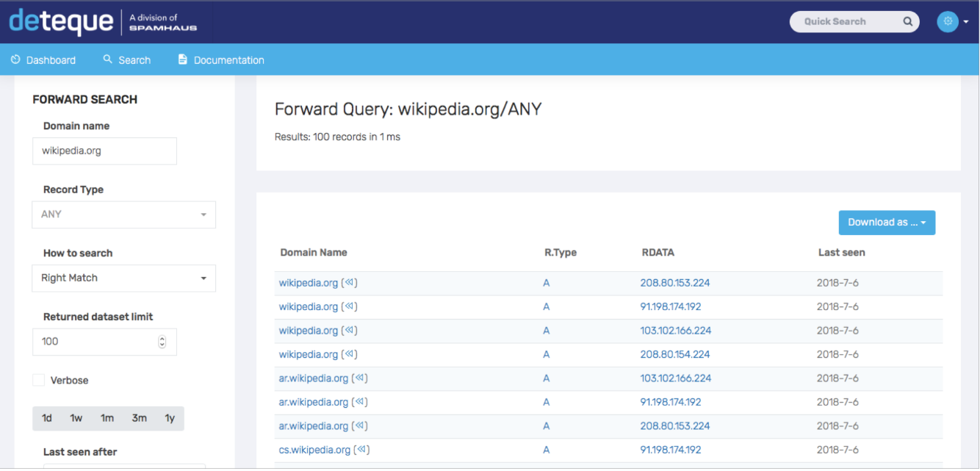Image resolution: width=980 pixels, height=471 pixels.
Task: Click the 'Results: 100 records in 1 ms' text
Action: point(337,137)
